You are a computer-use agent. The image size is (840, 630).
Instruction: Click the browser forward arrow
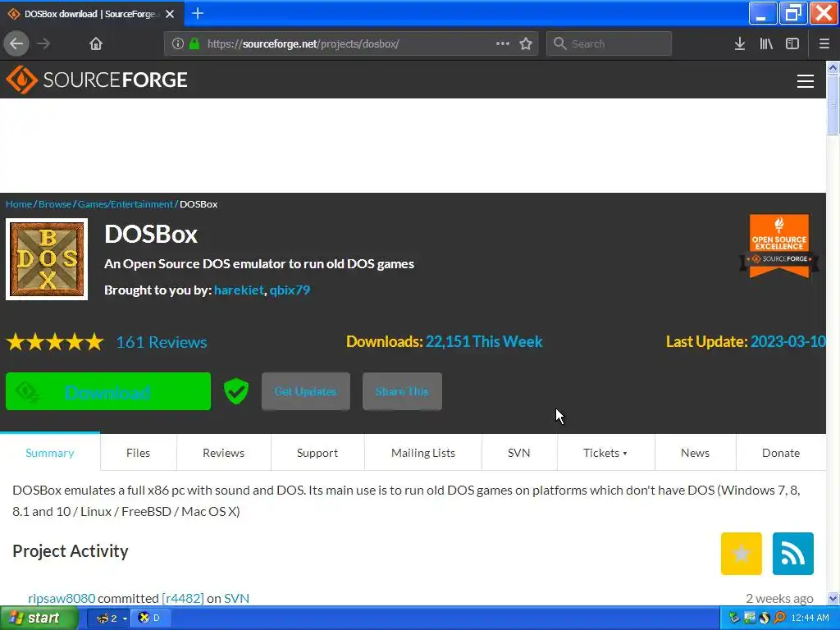pyautogui.click(x=43, y=43)
